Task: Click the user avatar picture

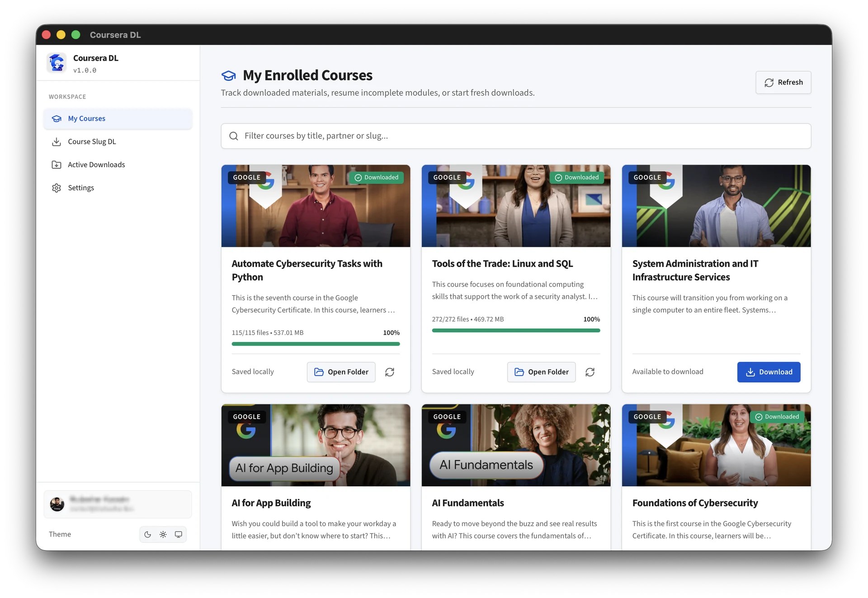Action: click(57, 504)
